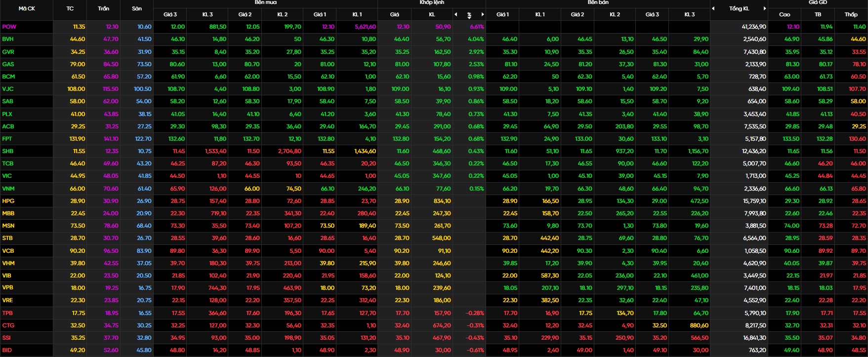This screenshot has height=357, width=868.
Task: Click HPG total volume 15,759,10
Action: [754, 201]
